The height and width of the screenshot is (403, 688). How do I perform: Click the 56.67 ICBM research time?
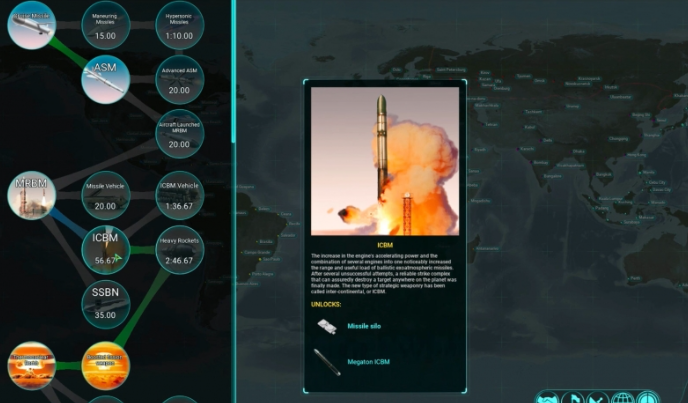point(105,260)
